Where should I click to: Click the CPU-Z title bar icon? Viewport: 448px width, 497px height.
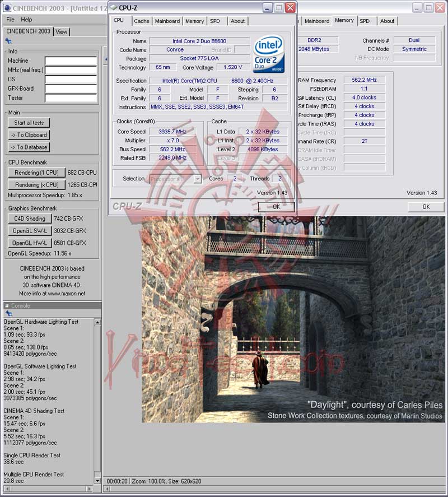coord(113,8)
